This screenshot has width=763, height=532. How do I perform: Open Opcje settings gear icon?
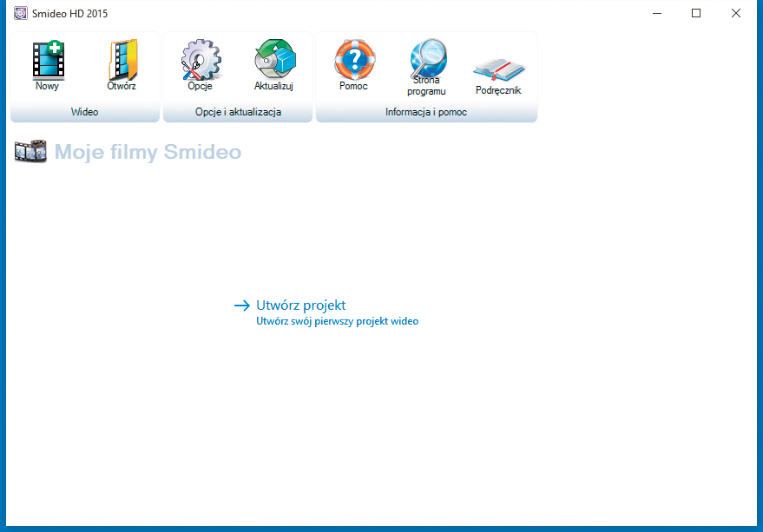pos(201,61)
